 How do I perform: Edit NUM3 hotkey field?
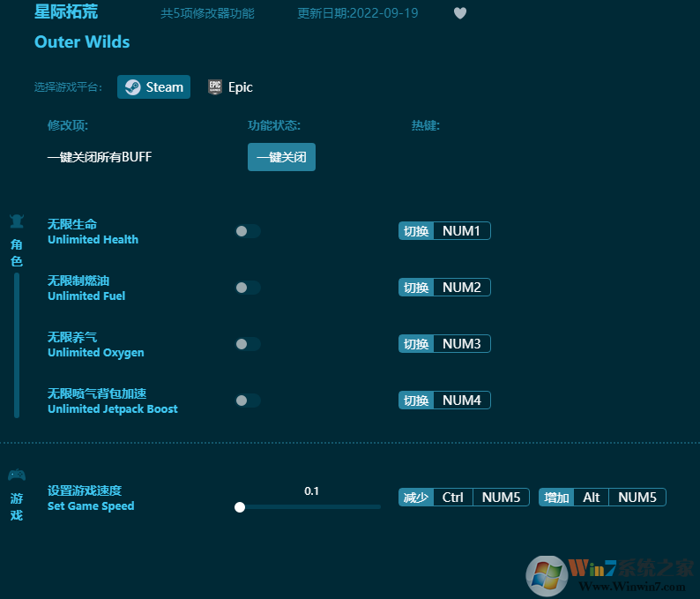462,344
